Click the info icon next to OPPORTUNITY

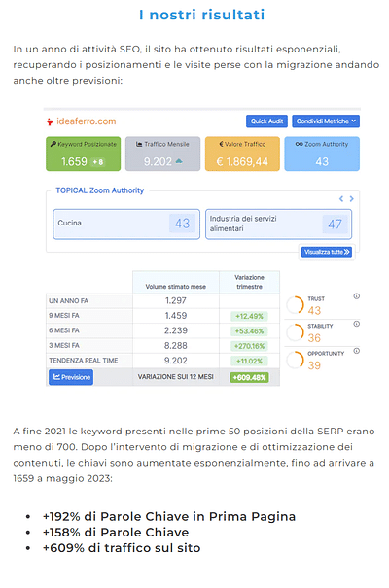(x=356, y=351)
